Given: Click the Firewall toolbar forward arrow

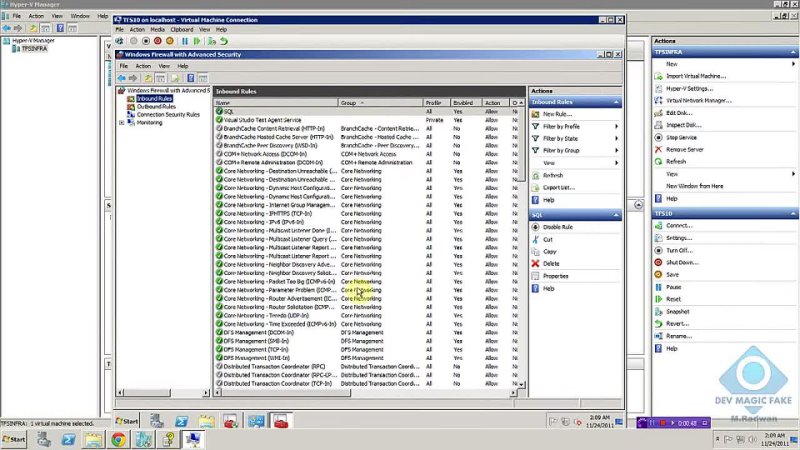Looking at the screenshot, I should click(133, 78).
